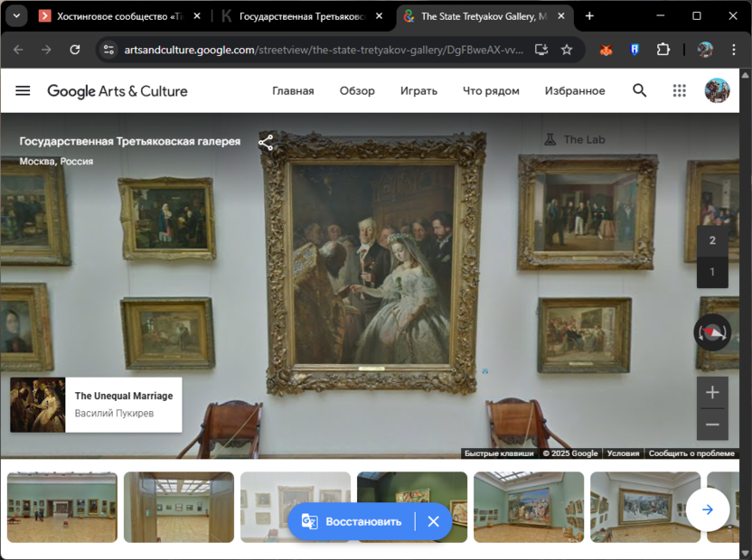The width and height of the screenshot is (752, 560).
Task: Open the Google account avatar on page
Action: (x=717, y=90)
